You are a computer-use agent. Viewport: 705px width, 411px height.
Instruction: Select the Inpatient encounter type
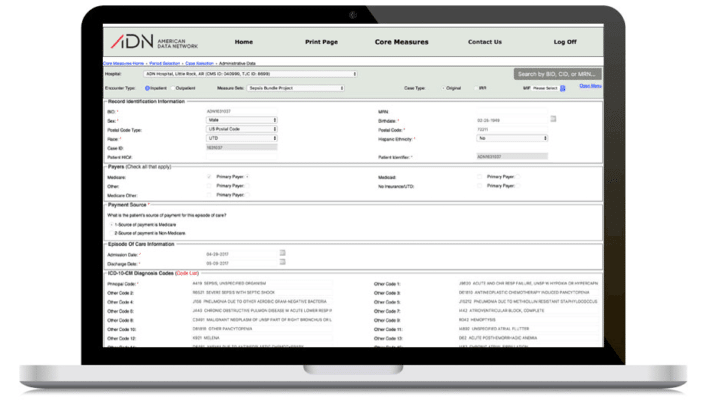148,88
